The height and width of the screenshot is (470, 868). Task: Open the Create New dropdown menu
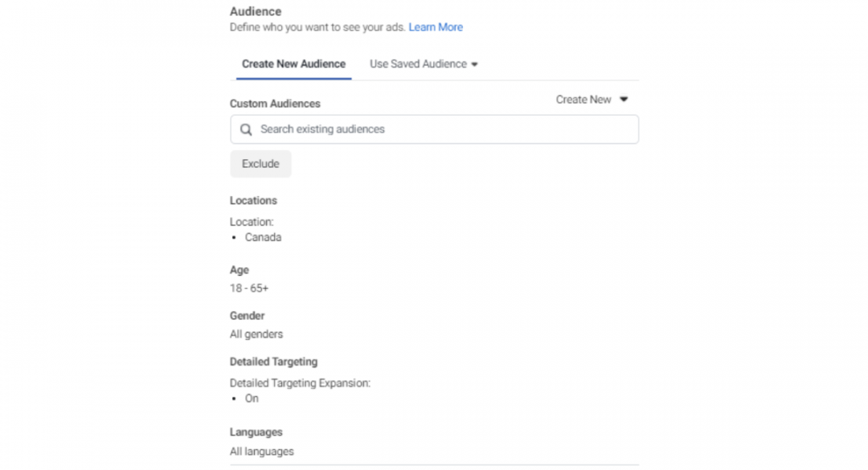pyautogui.click(x=583, y=100)
